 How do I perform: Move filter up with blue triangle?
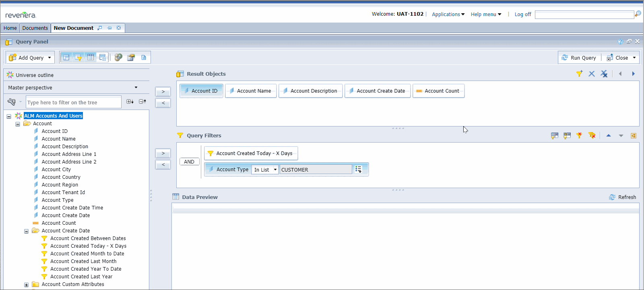[x=609, y=136]
